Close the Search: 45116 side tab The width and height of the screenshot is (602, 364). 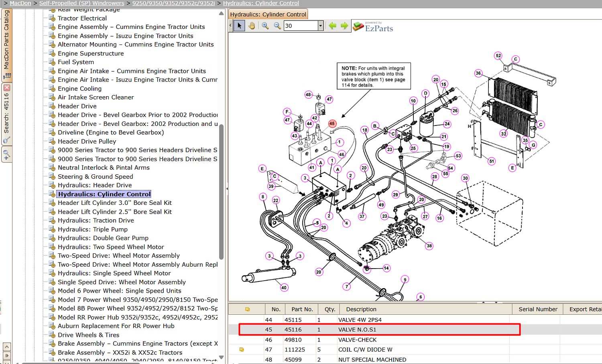click(x=7, y=88)
